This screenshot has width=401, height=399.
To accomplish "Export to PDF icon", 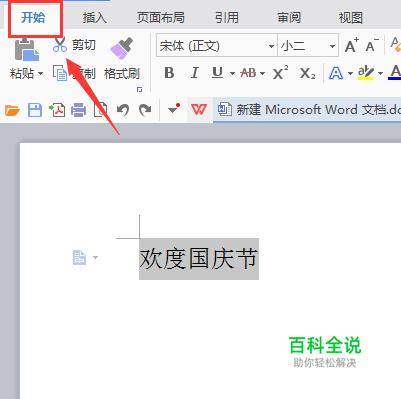I will [57, 110].
